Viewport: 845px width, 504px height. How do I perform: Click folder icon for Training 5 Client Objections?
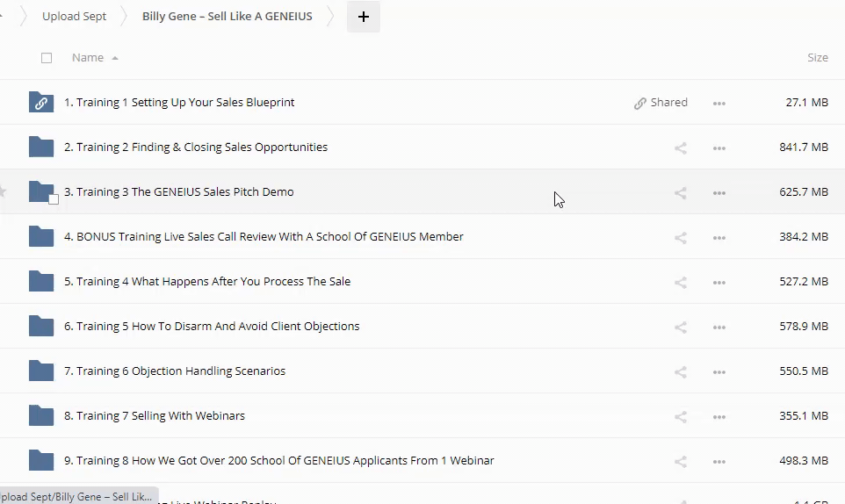(41, 327)
